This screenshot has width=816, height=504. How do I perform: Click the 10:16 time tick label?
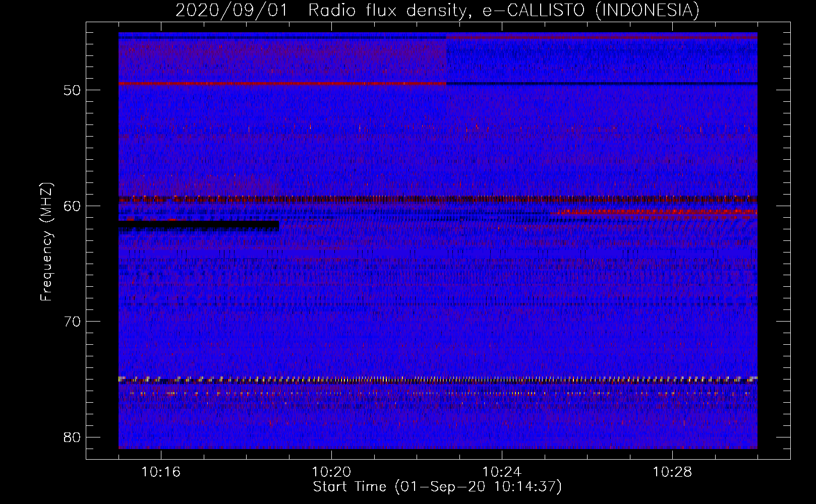[161, 472]
